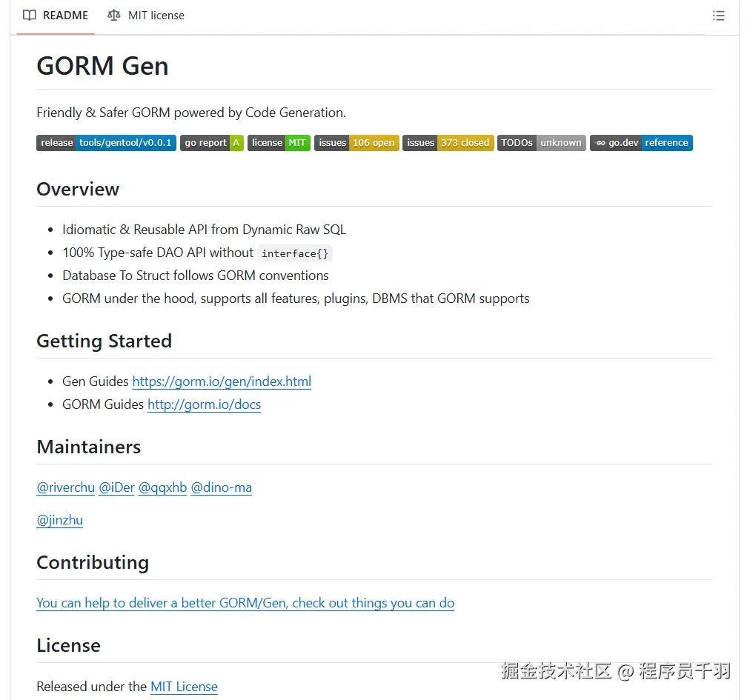Click the go.dev reference badge
This screenshot has height=700, width=750.
(641, 143)
